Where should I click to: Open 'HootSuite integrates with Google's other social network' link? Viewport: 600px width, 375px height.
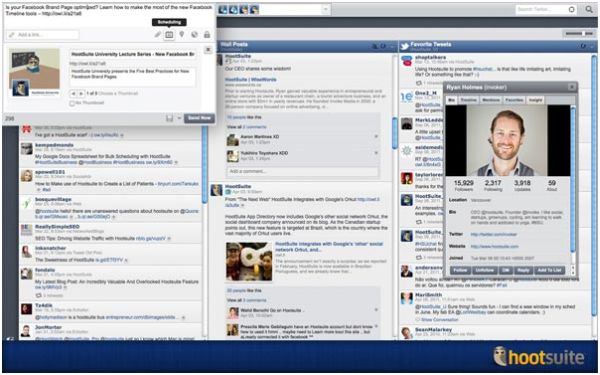pos(329,246)
